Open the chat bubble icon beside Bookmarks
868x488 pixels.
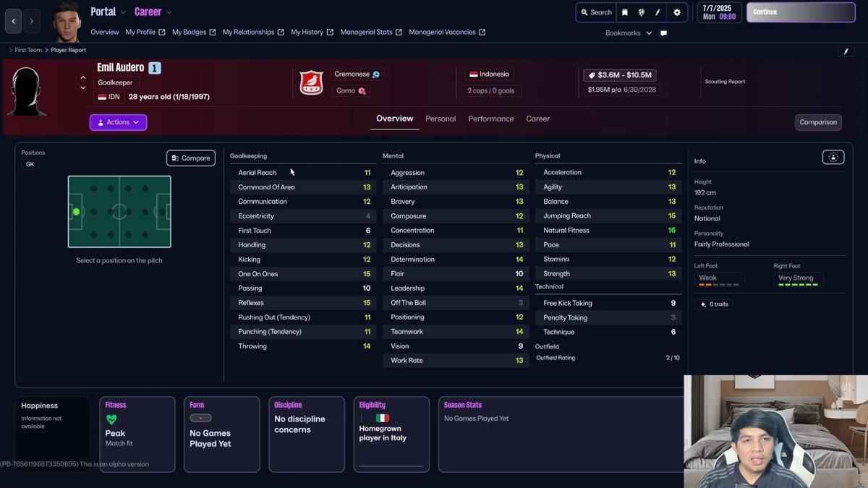click(663, 33)
